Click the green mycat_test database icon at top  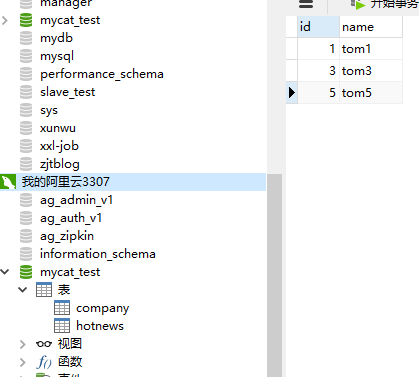pos(26,20)
